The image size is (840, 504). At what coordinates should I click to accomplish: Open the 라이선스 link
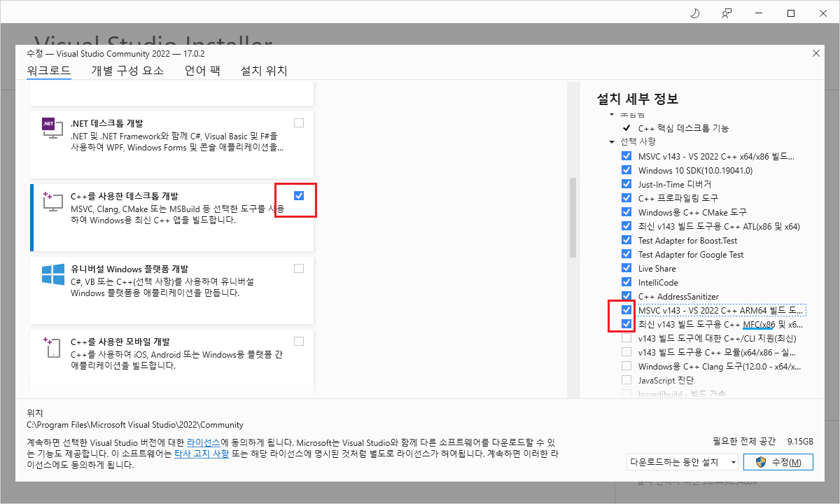click(x=204, y=442)
